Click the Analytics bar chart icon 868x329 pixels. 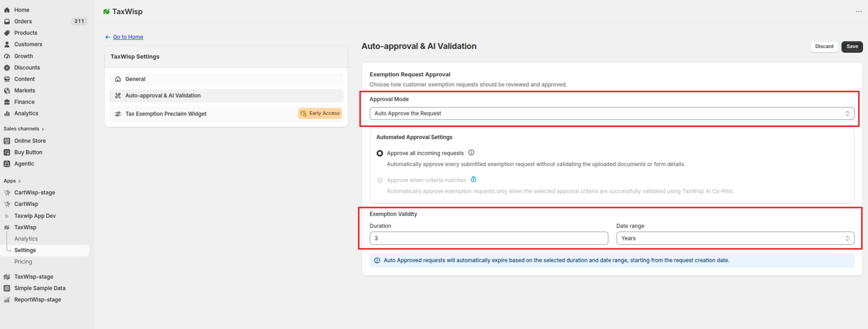pos(7,114)
